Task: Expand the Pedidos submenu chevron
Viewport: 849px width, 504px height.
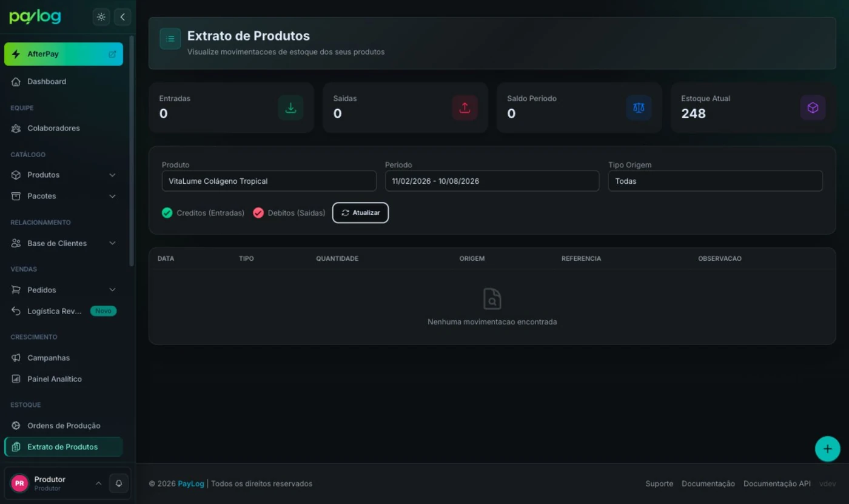Action: point(112,290)
